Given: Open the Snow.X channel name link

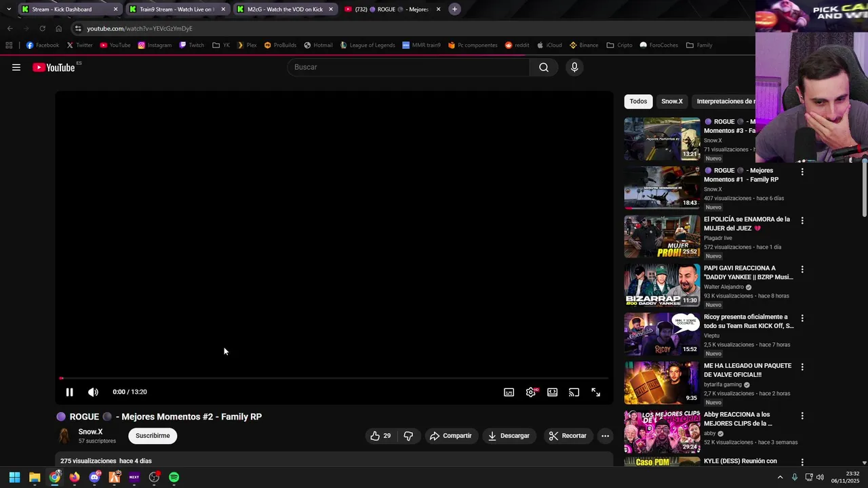Looking at the screenshot, I should coord(90,432).
